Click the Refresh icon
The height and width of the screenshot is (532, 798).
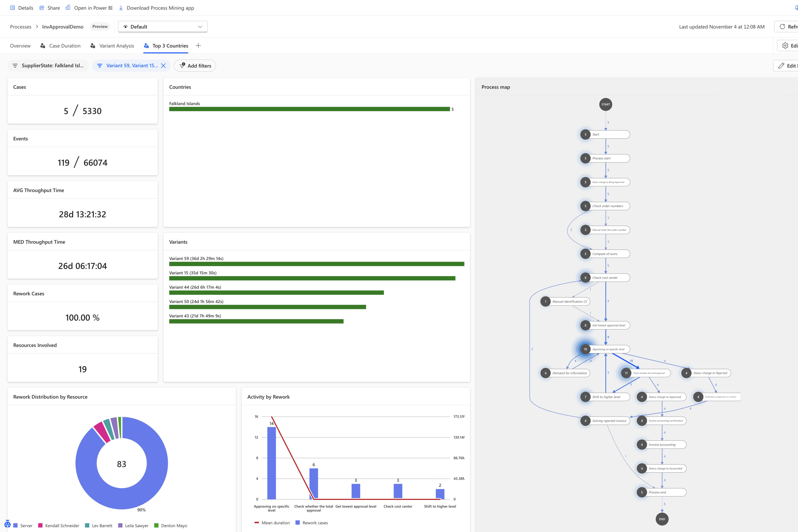point(782,26)
